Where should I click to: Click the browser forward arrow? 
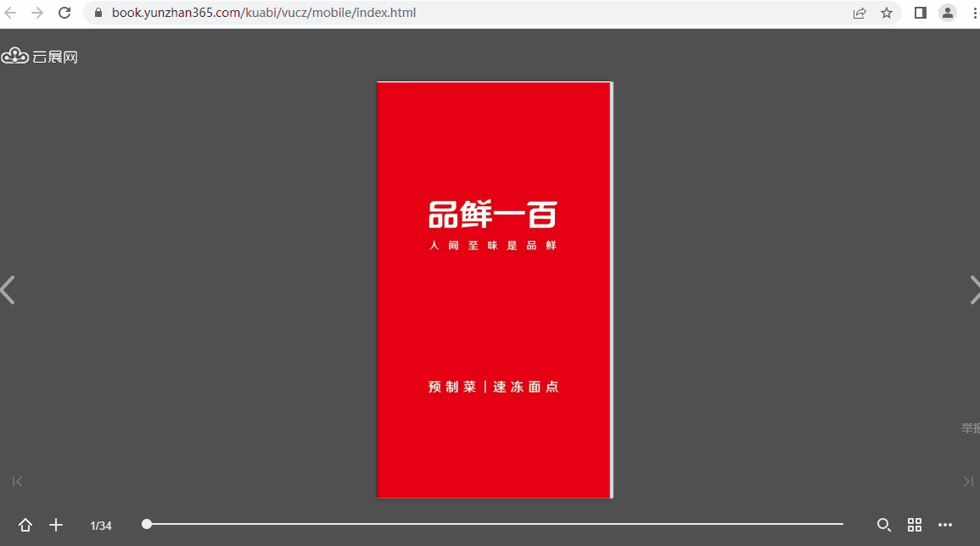[x=37, y=13]
